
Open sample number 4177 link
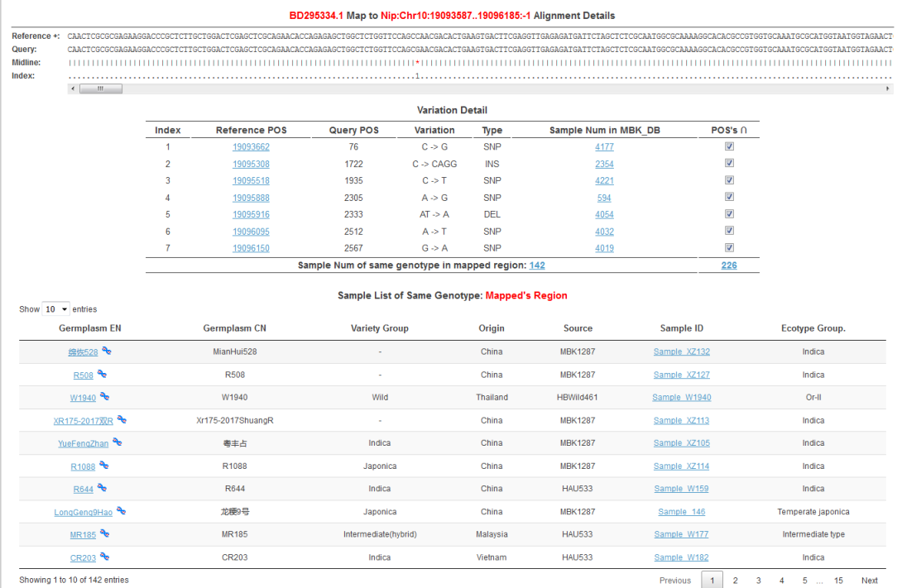pyautogui.click(x=604, y=147)
